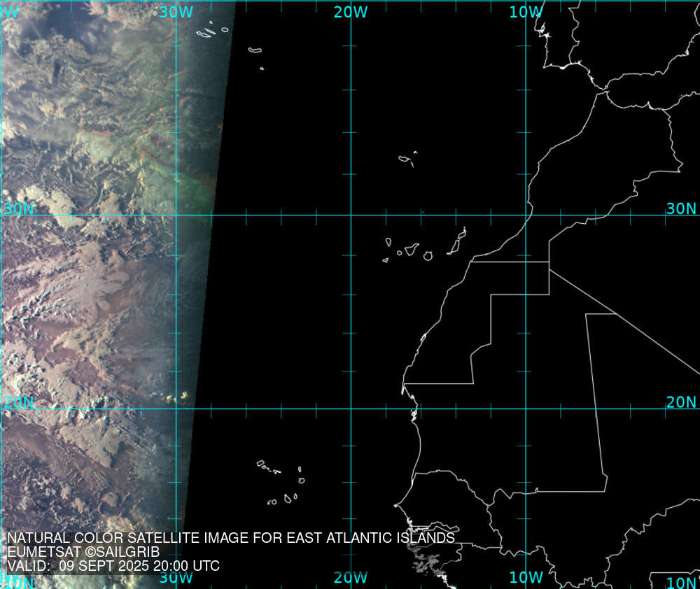700x589 pixels.
Task: Click the 20W longitude label at the bottom edge
Action: [x=351, y=577]
